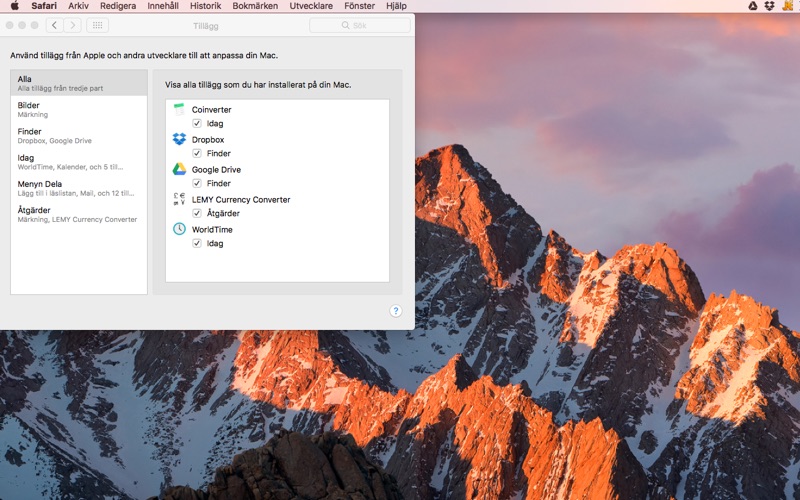Click the Coinverter app icon
The width and height of the screenshot is (800, 500).
(179, 109)
